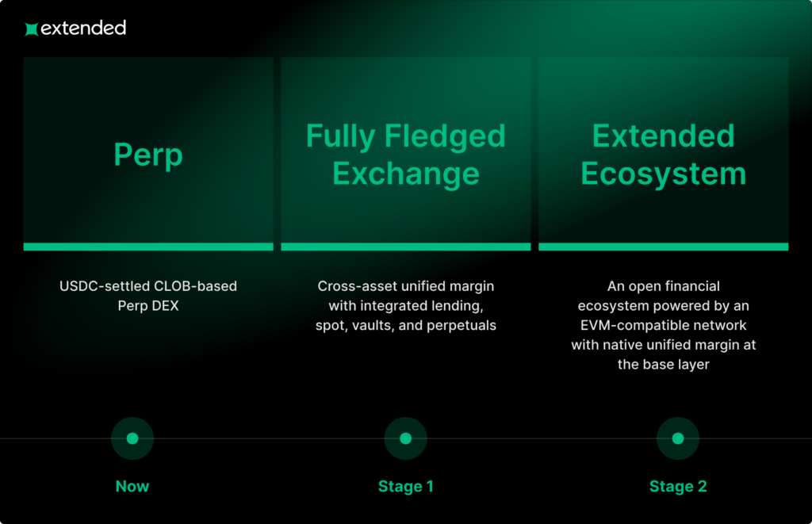Click the 'Stage 2' timeline label
This screenshot has height=524, width=812.
(x=678, y=486)
